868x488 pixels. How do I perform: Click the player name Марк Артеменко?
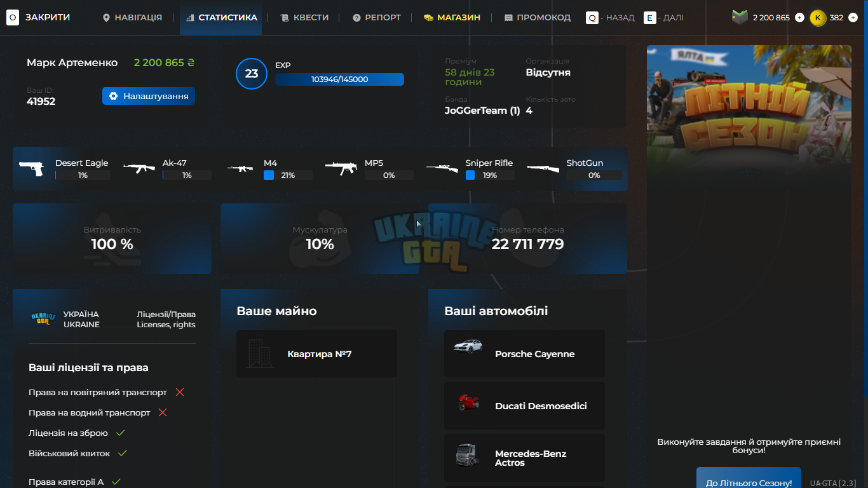(72, 62)
